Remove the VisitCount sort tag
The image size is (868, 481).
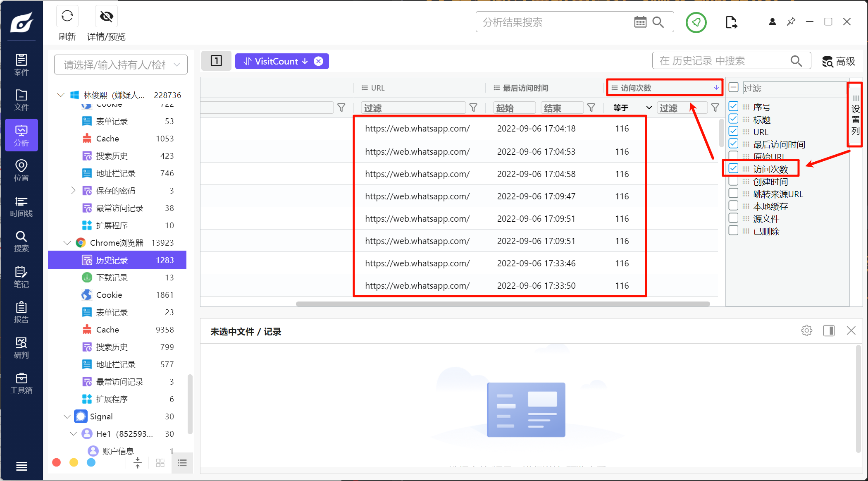pos(318,61)
